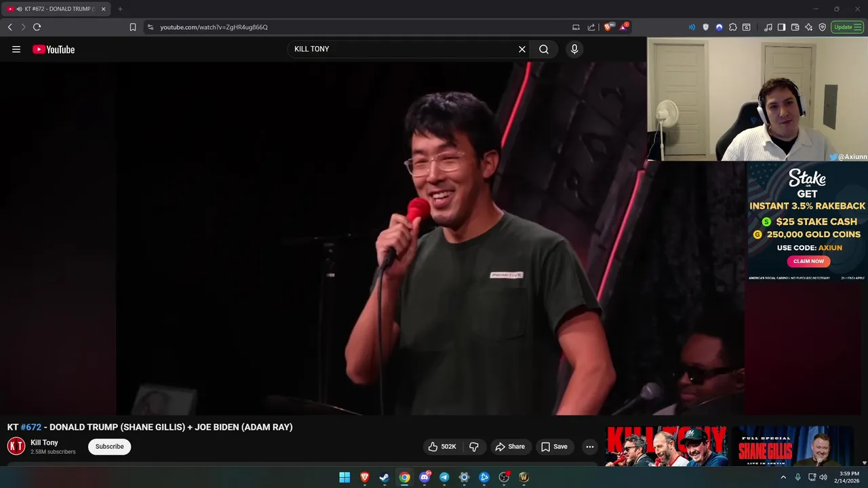Image resolution: width=868 pixels, height=488 pixels.
Task: Open a new browser tab
Action: point(120,9)
